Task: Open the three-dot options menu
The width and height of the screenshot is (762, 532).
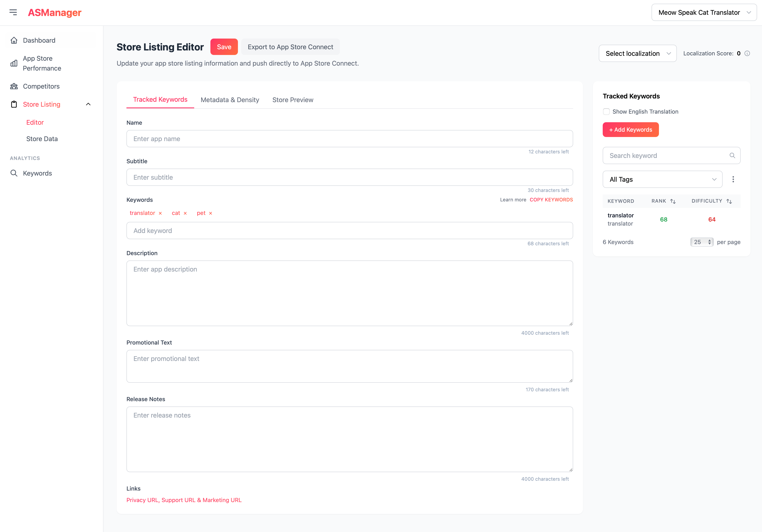Action: 733,179
